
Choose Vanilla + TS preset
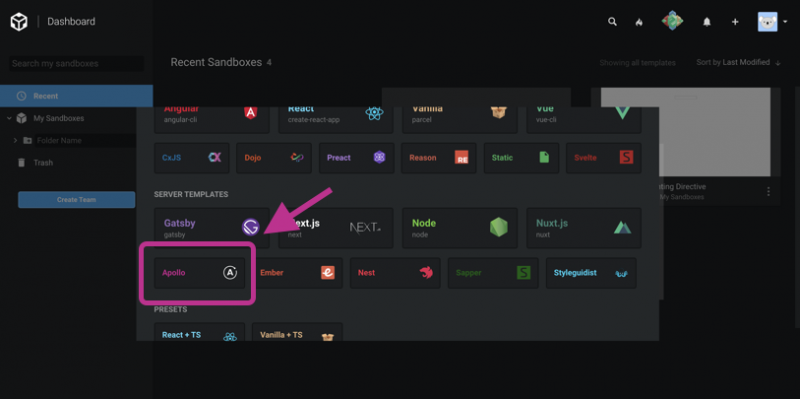297,332
